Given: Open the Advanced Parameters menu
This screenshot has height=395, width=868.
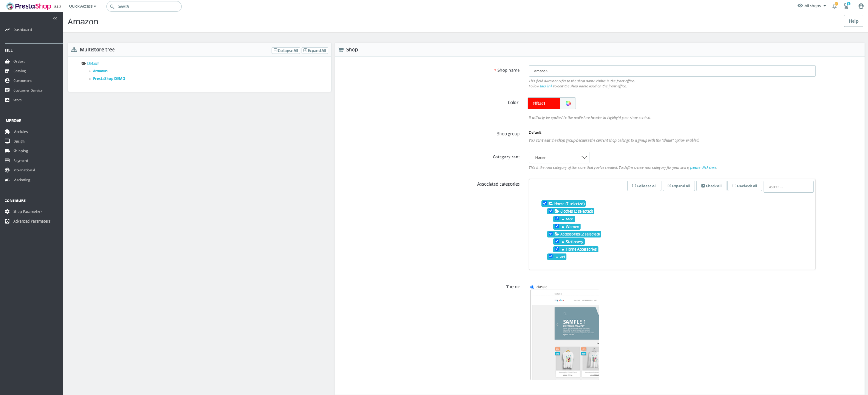Looking at the screenshot, I should tap(32, 221).
